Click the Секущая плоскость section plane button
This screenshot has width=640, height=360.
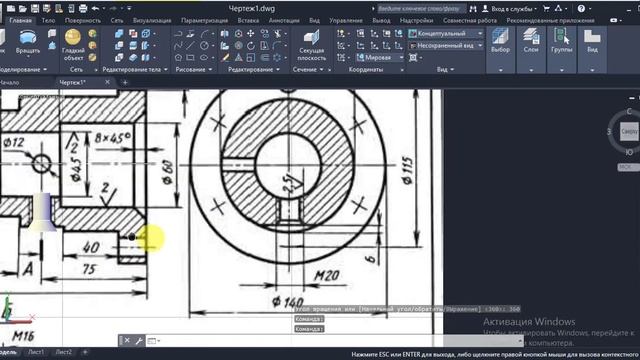(x=311, y=45)
